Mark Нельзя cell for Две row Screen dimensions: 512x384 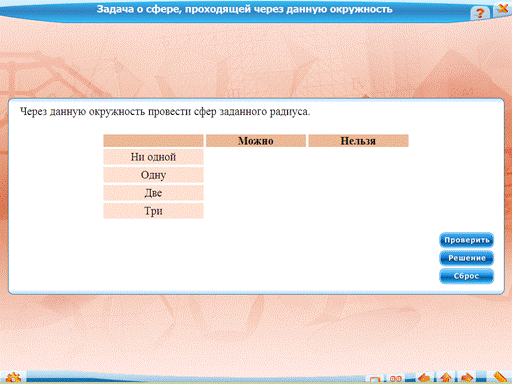coord(358,193)
